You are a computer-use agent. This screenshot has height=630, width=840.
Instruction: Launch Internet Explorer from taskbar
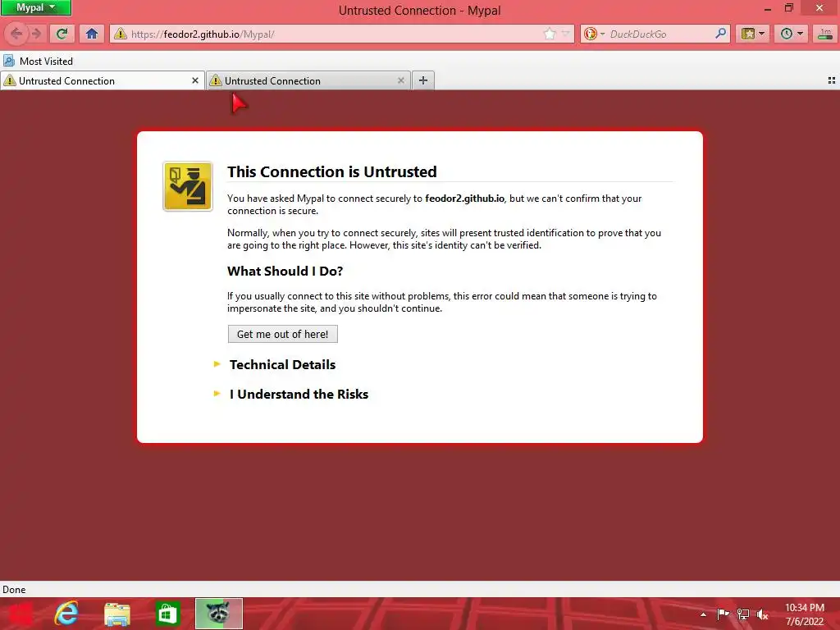[67, 614]
